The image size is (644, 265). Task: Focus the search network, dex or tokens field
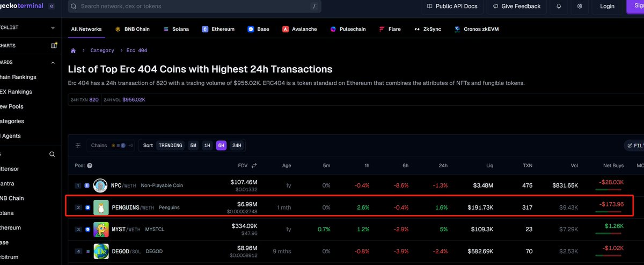click(195, 6)
